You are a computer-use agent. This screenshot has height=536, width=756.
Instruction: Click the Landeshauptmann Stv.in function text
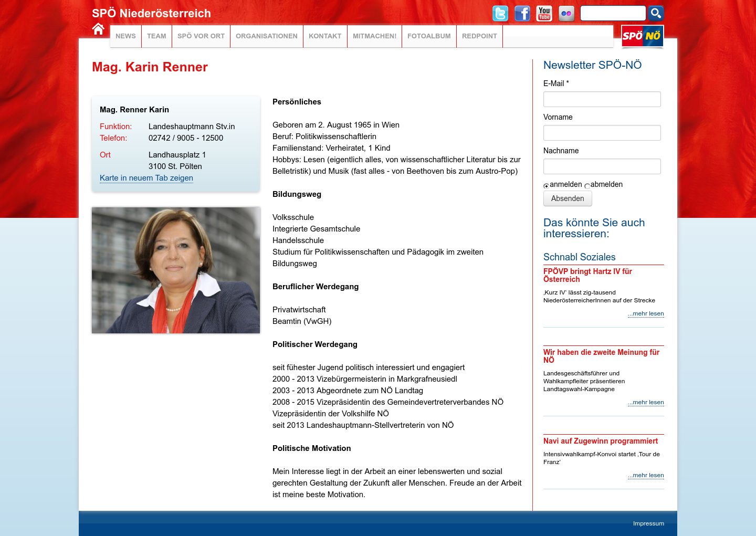tap(192, 127)
